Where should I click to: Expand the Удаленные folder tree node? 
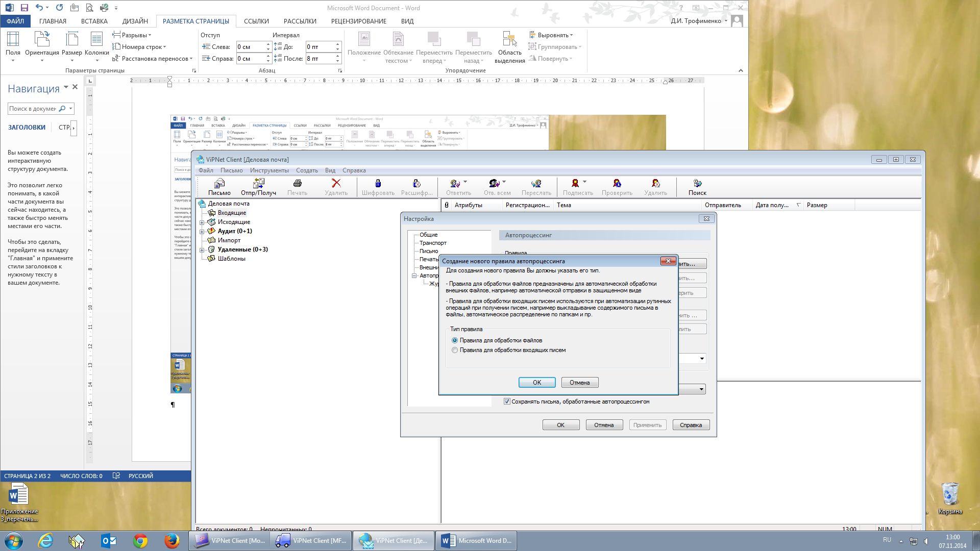click(x=202, y=250)
